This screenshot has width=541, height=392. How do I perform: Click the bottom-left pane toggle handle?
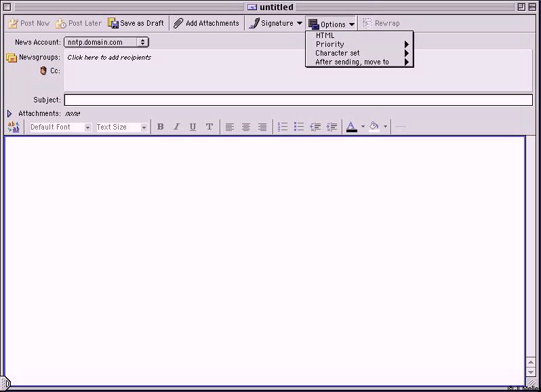click(x=5, y=383)
